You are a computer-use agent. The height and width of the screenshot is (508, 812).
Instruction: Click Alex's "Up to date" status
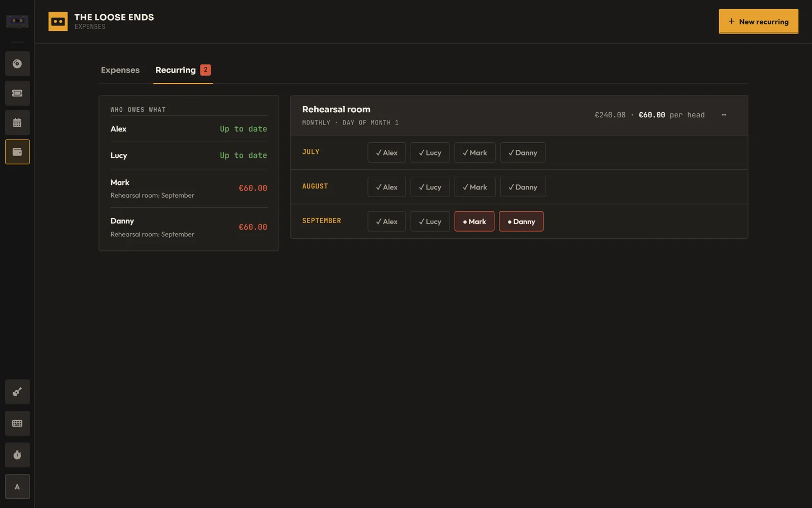(x=244, y=129)
